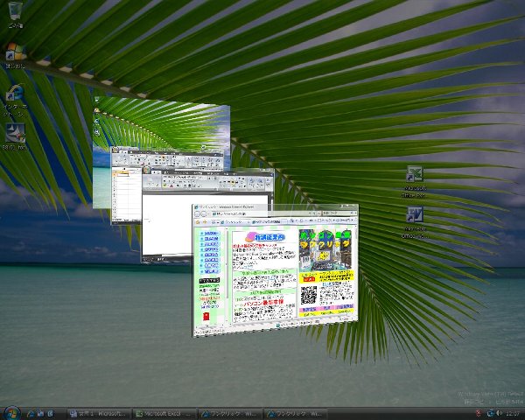Switch to Microsoft Excel taskbar button
This screenshot has height=420, width=525.
[x=164, y=414]
